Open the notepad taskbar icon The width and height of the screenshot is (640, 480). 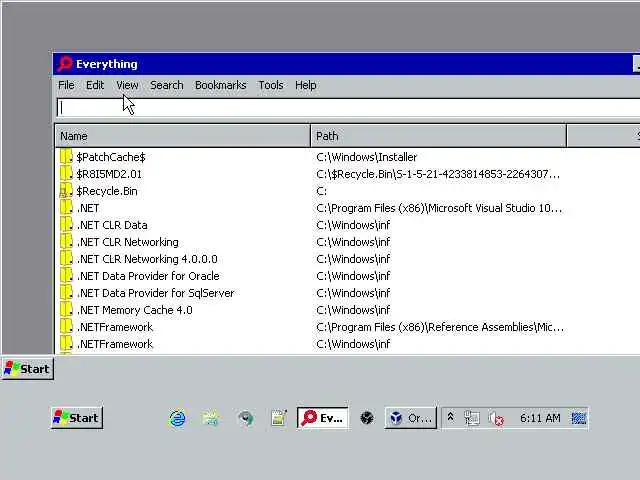click(279, 418)
